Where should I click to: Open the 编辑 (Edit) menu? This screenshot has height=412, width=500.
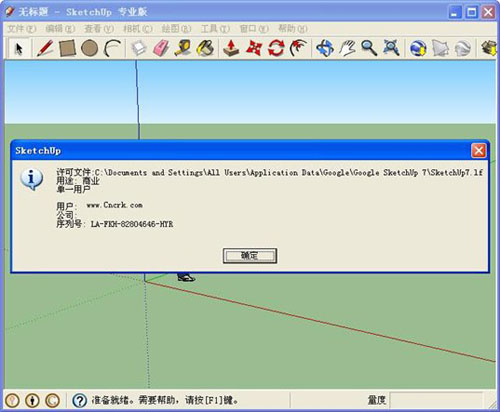tap(60, 29)
